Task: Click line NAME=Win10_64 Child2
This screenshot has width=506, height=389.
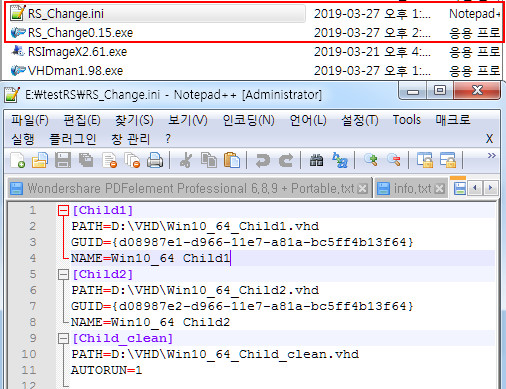Action: tap(150, 322)
